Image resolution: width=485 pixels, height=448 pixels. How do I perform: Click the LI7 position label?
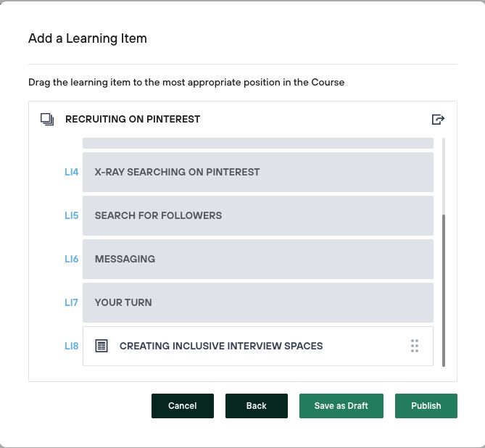tap(71, 302)
